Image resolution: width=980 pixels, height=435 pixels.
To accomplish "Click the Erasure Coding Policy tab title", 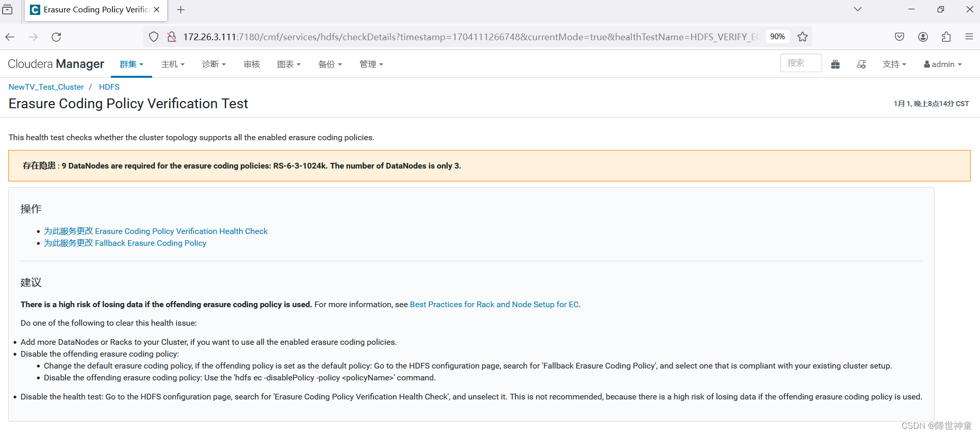I will click(x=97, y=9).
